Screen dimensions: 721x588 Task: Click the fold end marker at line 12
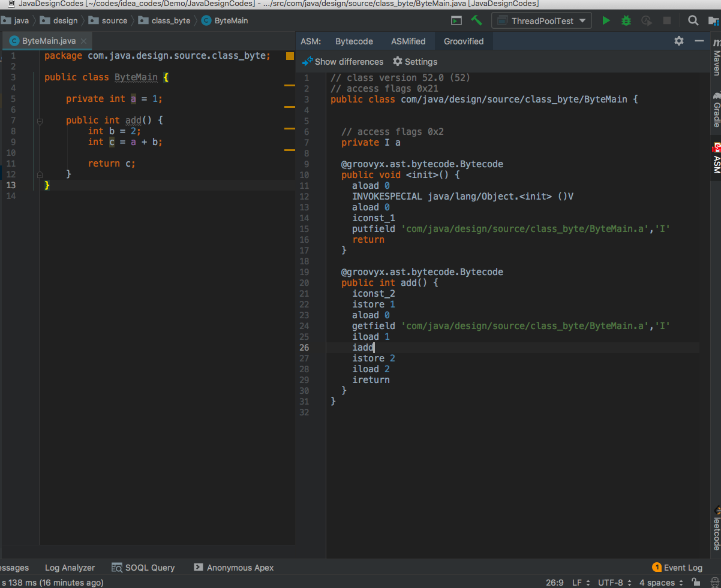coord(40,174)
